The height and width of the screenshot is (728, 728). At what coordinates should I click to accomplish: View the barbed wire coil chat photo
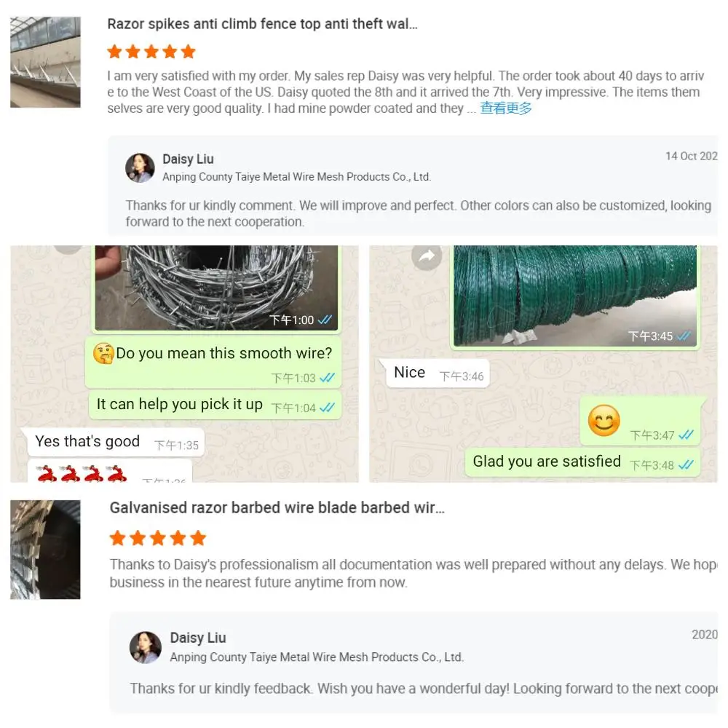tap(216, 288)
